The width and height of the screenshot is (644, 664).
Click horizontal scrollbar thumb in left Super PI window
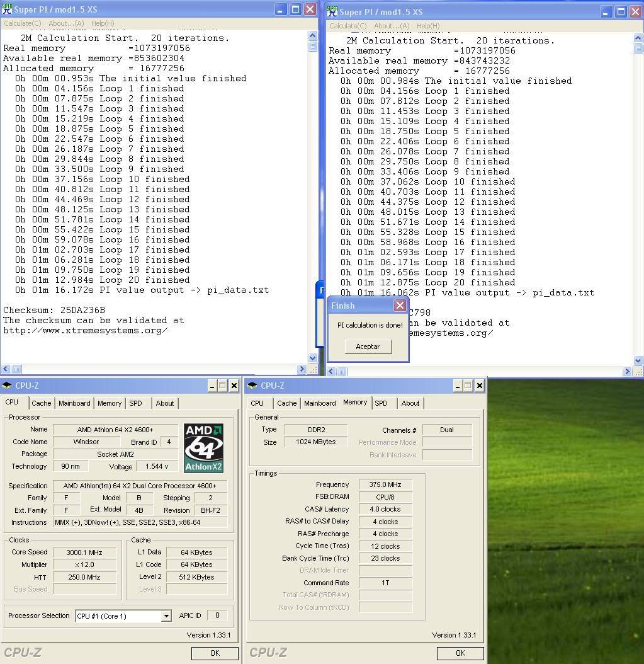pyautogui.click(x=16, y=369)
